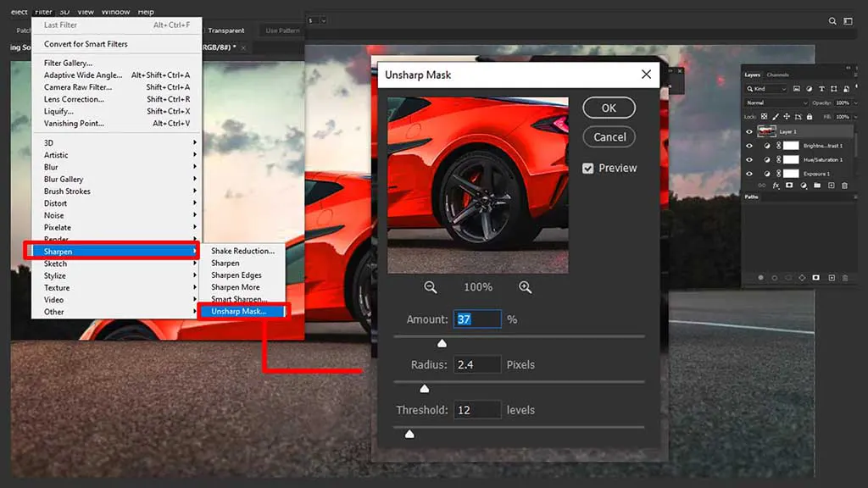Click OK in Unsharp Mask dialog
Image resolution: width=868 pixels, height=488 pixels.
coord(609,108)
